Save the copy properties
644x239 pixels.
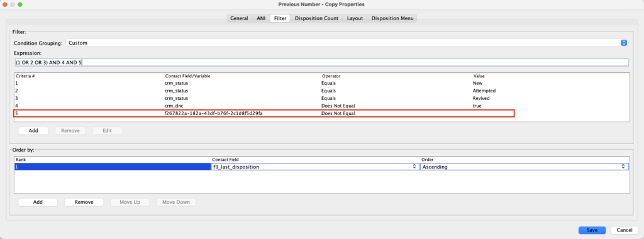coord(592,230)
